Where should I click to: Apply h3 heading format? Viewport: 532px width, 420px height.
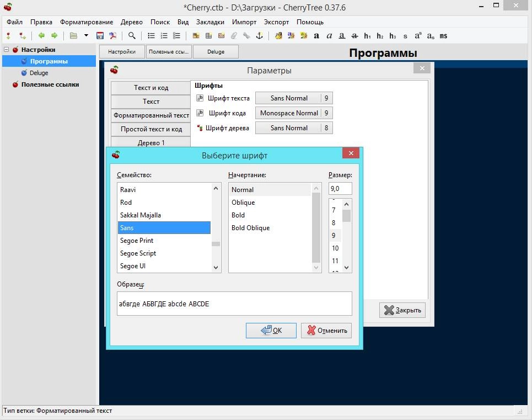pyautogui.click(x=393, y=36)
